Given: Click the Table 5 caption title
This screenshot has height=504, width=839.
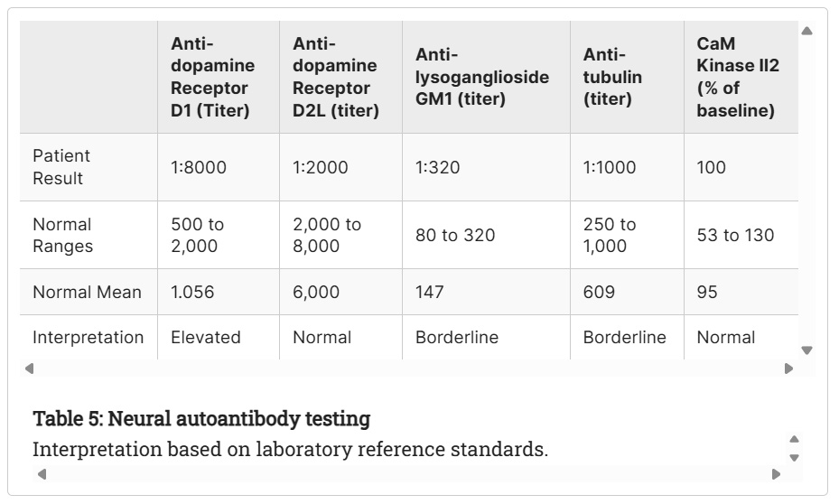Looking at the screenshot, I should click(x=201, y=418).
